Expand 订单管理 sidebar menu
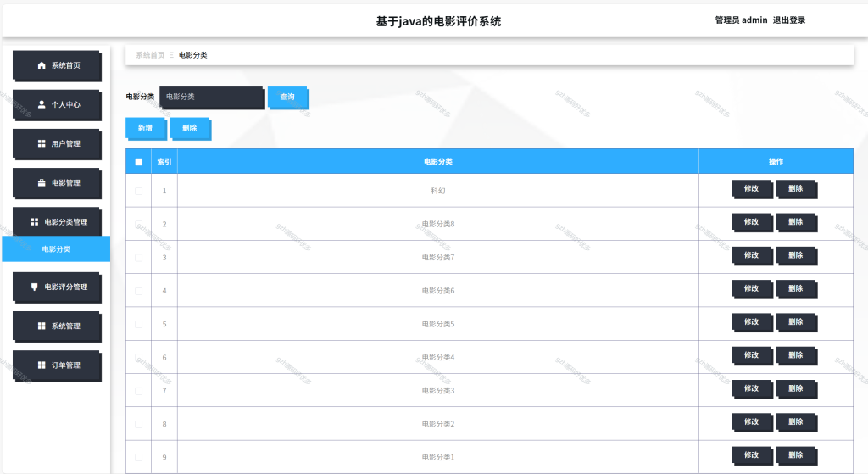868x474 pixels. click(57, 365)
